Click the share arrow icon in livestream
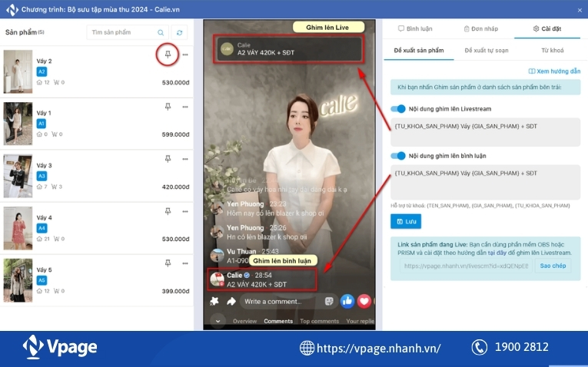The image size is (588, 367). 231,301
